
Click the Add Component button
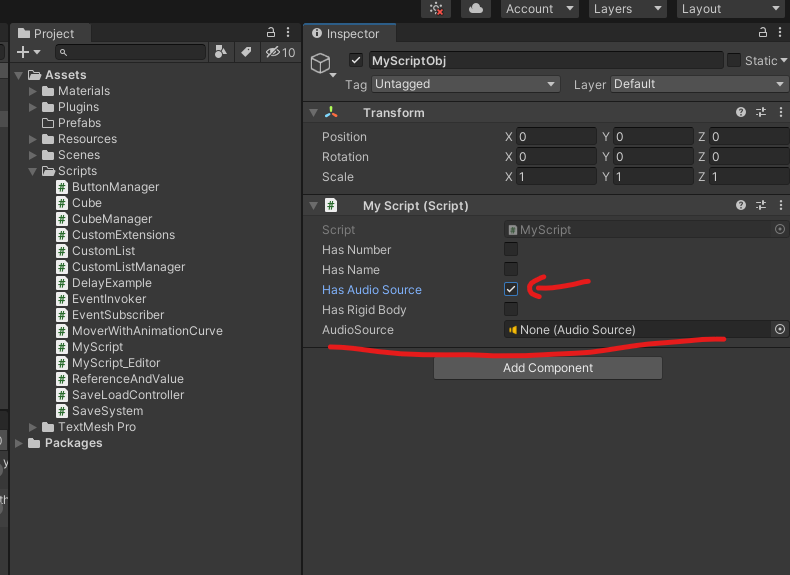[548, 368]
